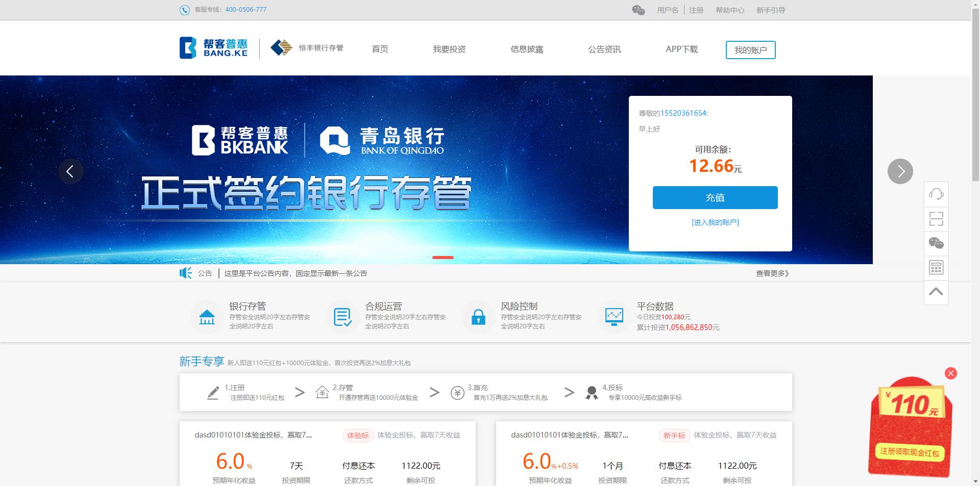Viewport: 980px width, 486px height.
Task: Click the 银行存管 bank icon
Action: click(x=207, y=317)
